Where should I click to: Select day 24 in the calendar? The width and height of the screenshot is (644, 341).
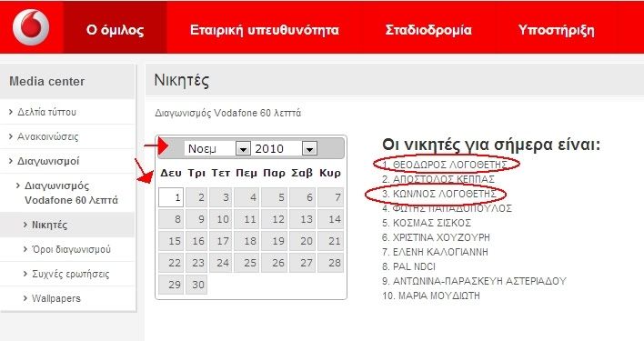click(220, 263)
